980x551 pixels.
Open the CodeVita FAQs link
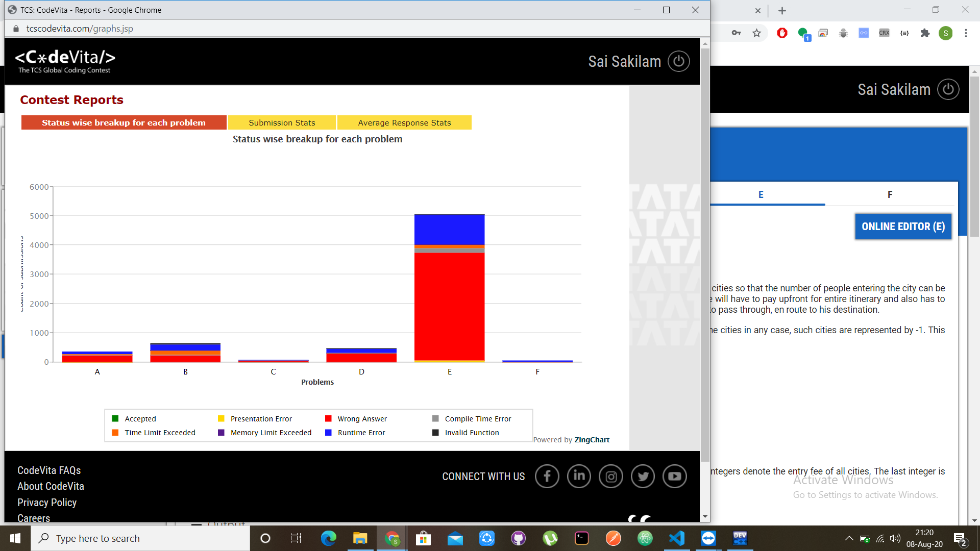pos(49,470)
